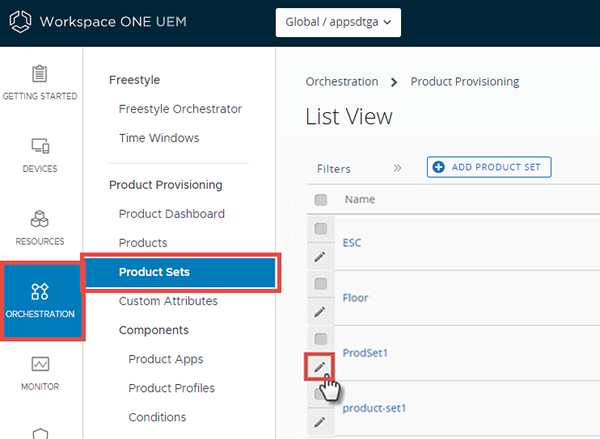
Task: Click the Add Product Set button
Action: [489, 167]
